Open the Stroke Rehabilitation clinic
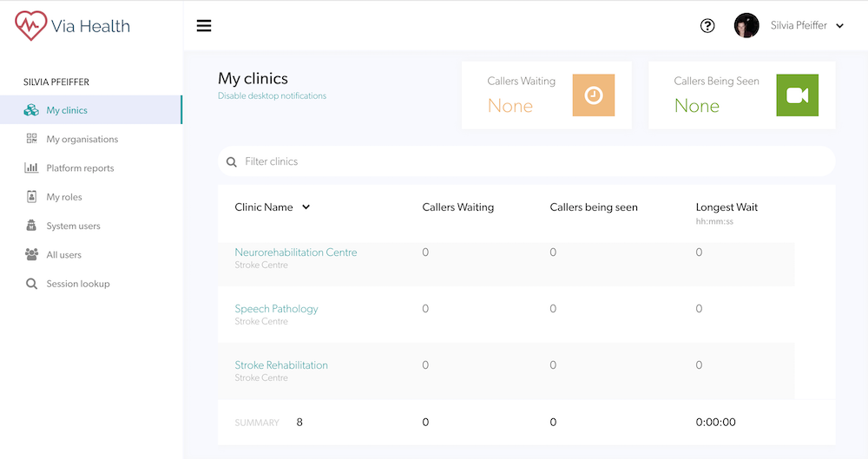Viewport: 868px width, 459px height. (281, 365)
